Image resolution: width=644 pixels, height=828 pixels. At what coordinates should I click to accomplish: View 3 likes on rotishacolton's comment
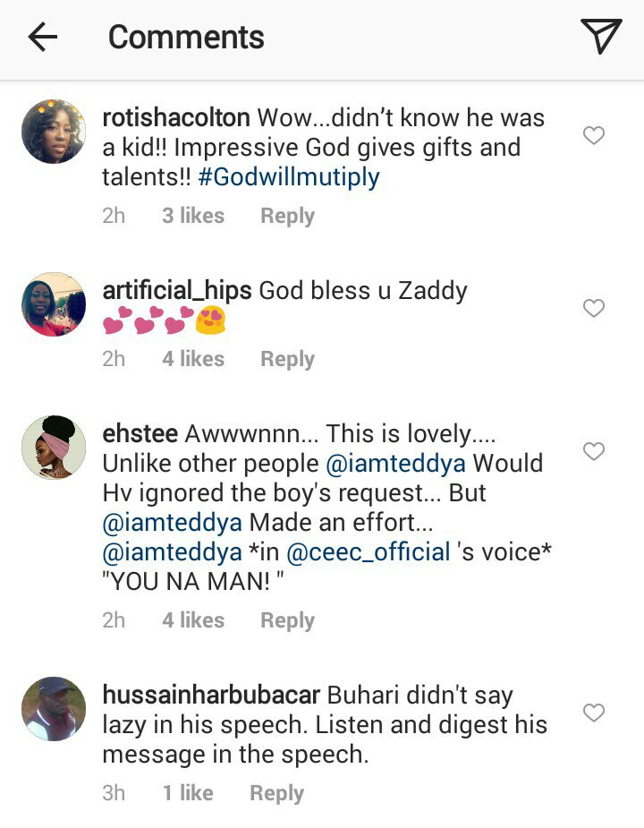(193, 216)
